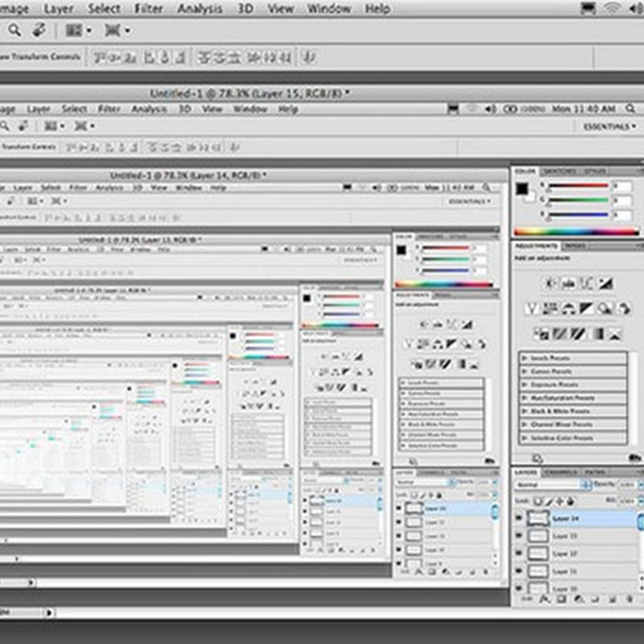This screenshot has height=644, width=644.
Task: Toggle lock all padlock in the largest Layers panel
Action: click(570, 501)
